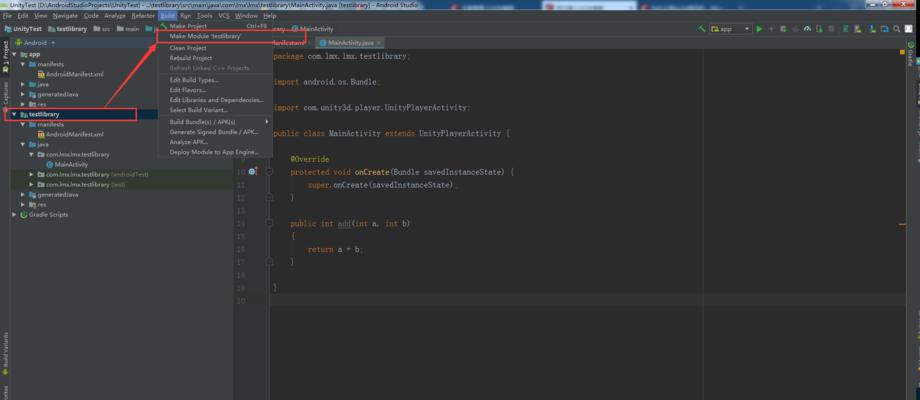Select Edit Build Types menu entry

pyautogui.click(x=215, y=80)
